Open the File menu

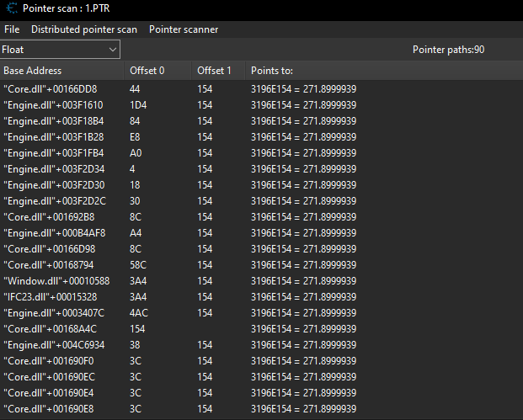click(12, 29)
